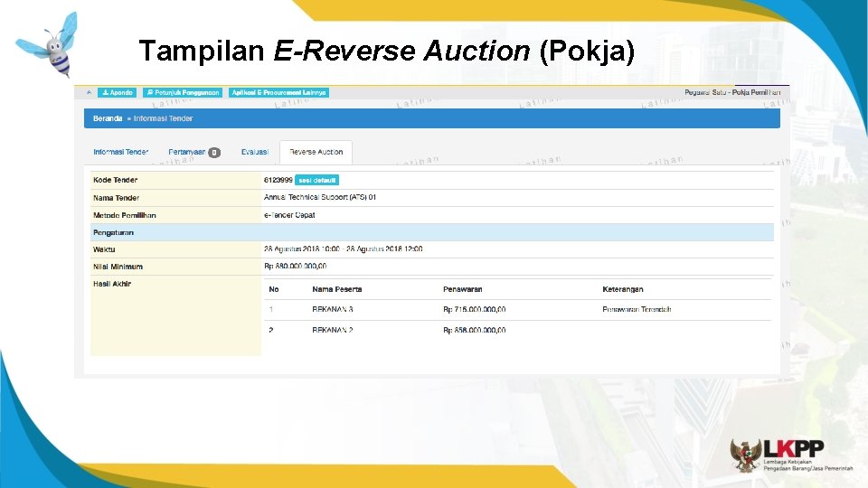
Task: Click the Keterangan column header
Action: click(623, 289)
